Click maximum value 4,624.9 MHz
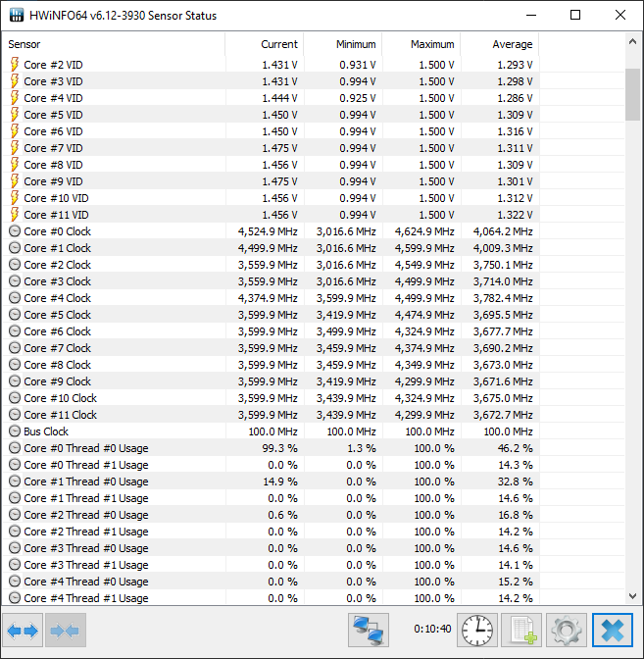 (x=424, y=231)
